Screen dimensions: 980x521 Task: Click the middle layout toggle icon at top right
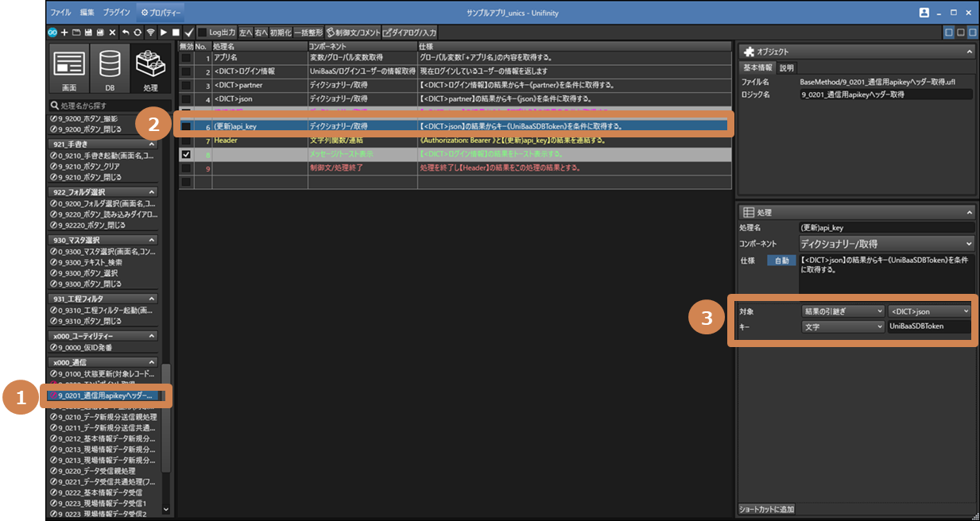960,33
